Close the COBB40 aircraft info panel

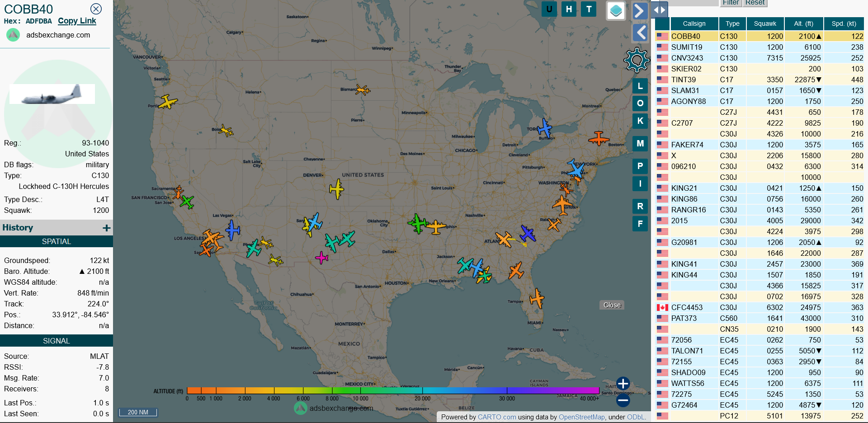tap(96, 9)
